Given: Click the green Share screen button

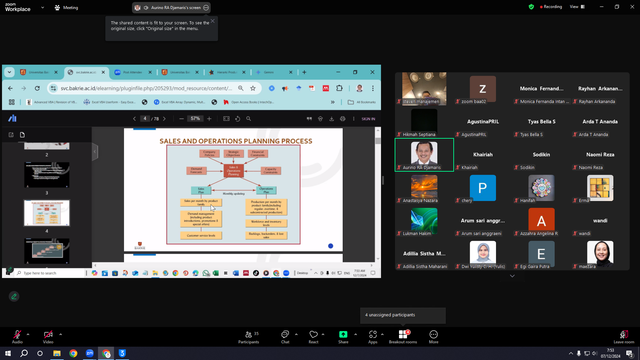Looking at the screenshot, I should point(343,337).
